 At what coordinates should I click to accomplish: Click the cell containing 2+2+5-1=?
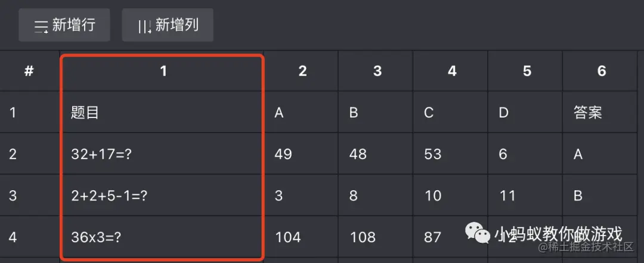pos(162,195)
